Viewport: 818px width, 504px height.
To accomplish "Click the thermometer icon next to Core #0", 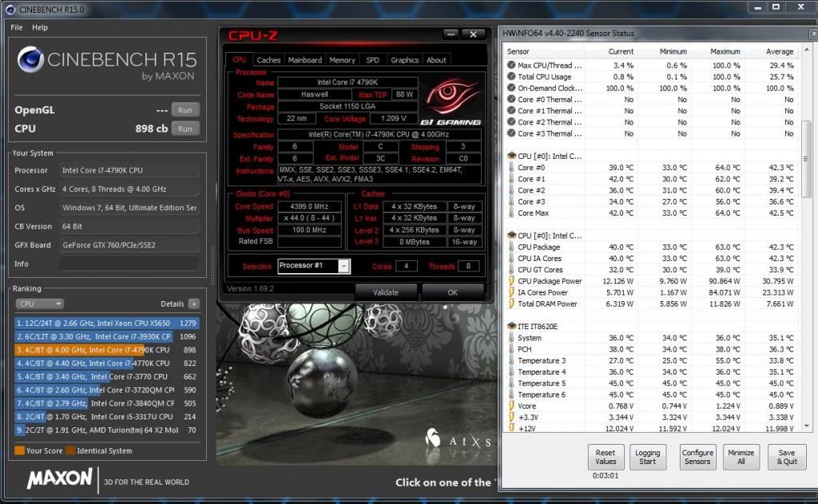I will pyautogui.click(x=510, y=168).
